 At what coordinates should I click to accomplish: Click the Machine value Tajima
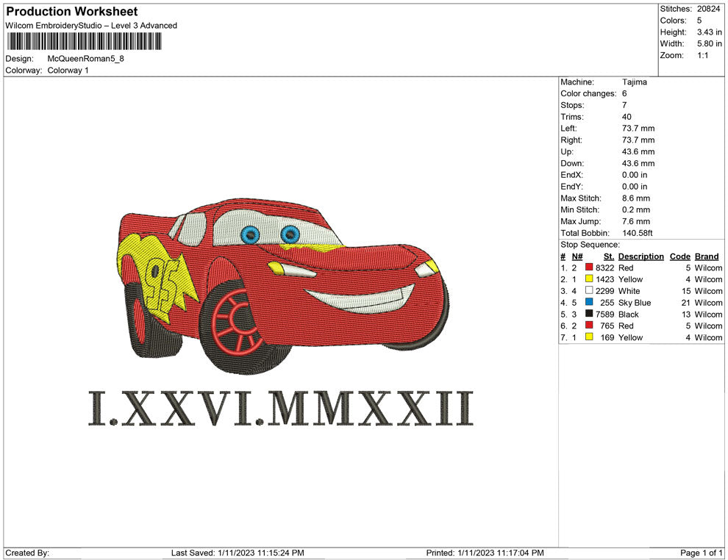tap(634, 82)
